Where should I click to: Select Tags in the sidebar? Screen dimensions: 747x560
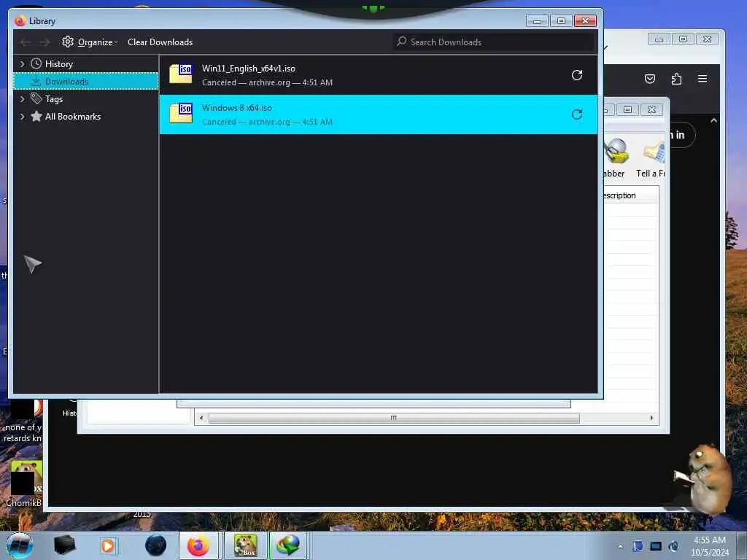pos(54,99)
